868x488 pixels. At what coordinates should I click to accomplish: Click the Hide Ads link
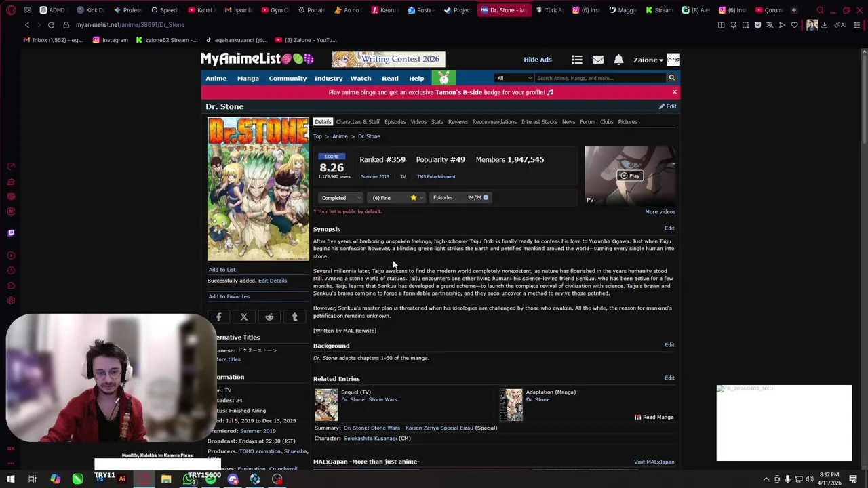(538, 60)
